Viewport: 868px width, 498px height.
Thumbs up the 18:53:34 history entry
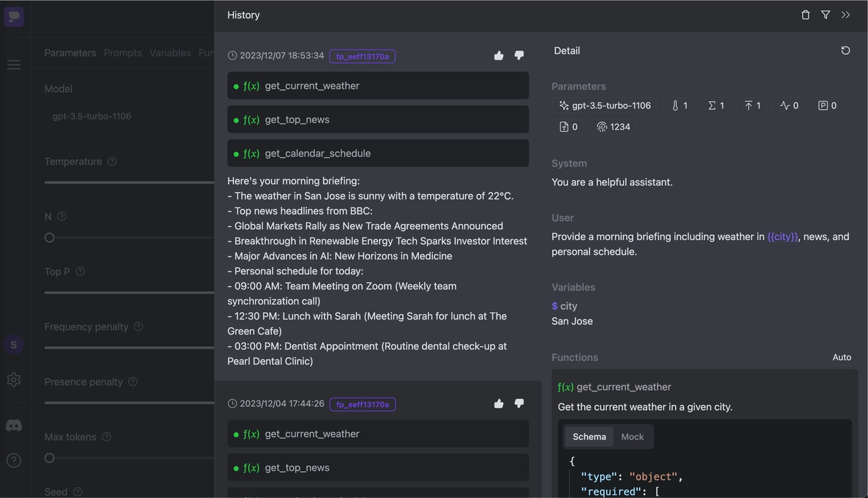pos(499,56)
